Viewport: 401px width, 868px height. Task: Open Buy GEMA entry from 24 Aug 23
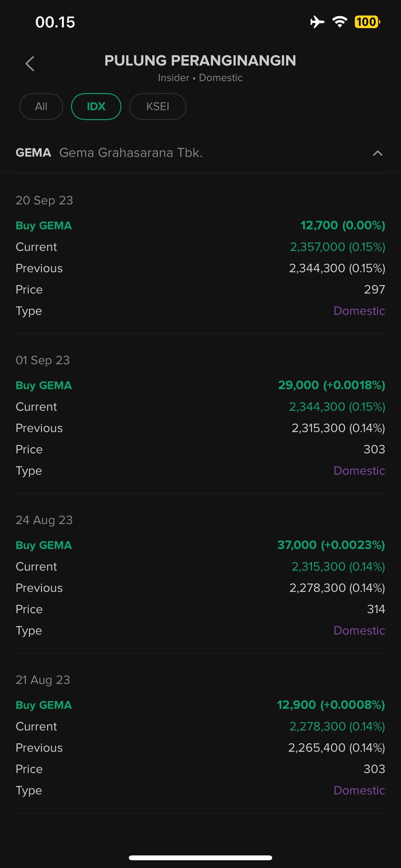click(x=44, y=545)
